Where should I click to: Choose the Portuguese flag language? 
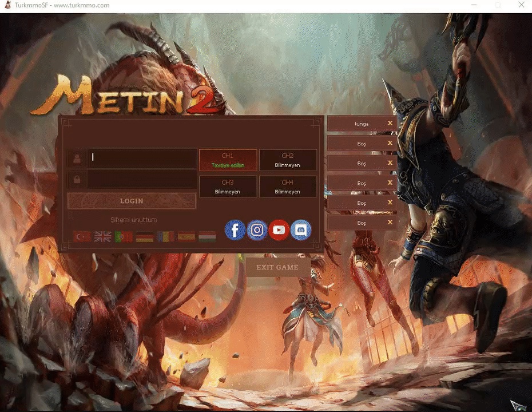(x=124, y=236)
